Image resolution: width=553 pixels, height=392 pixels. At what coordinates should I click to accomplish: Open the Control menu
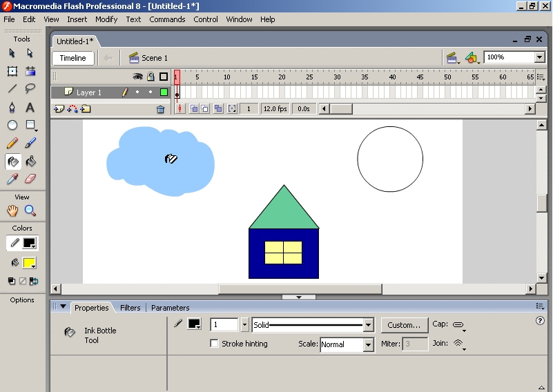[206, 19]
